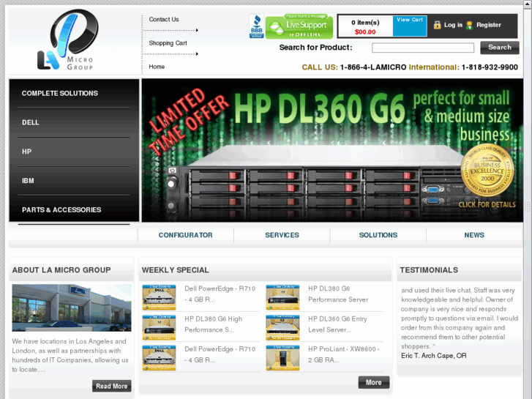
Task: Open HP DL380 G6 High Performance link
Action: 214,324
